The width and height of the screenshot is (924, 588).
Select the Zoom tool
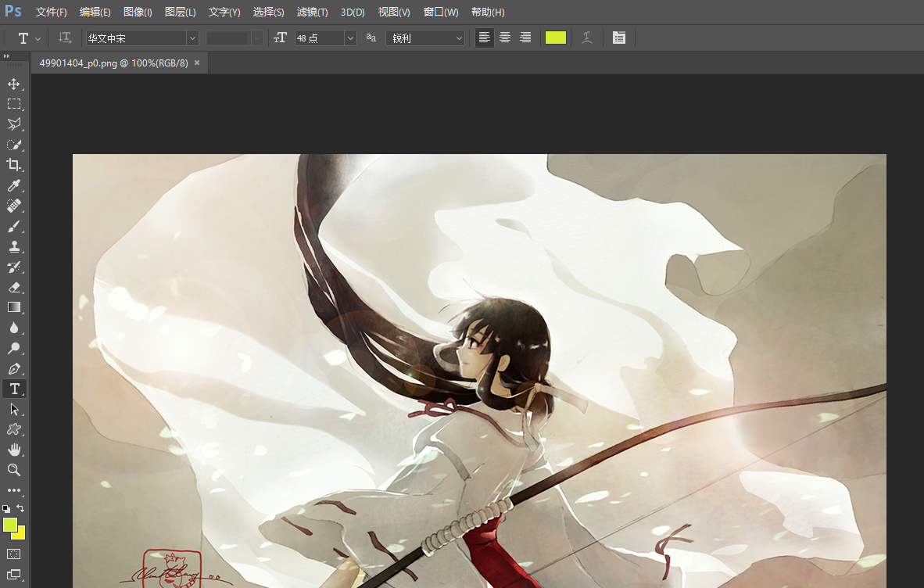[x=13, y=470]
